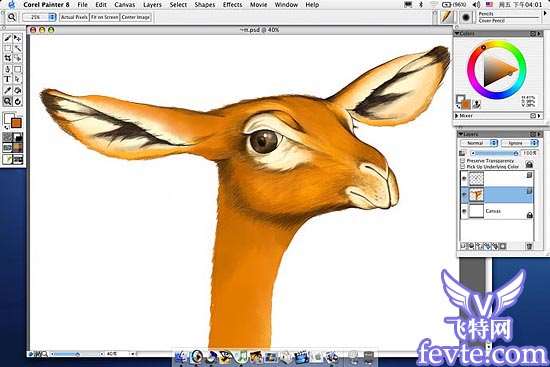The width and height of the screenshot is (550, 367).
Task: Click the Actual Pixels button
Action: click(x=74, y=17)
